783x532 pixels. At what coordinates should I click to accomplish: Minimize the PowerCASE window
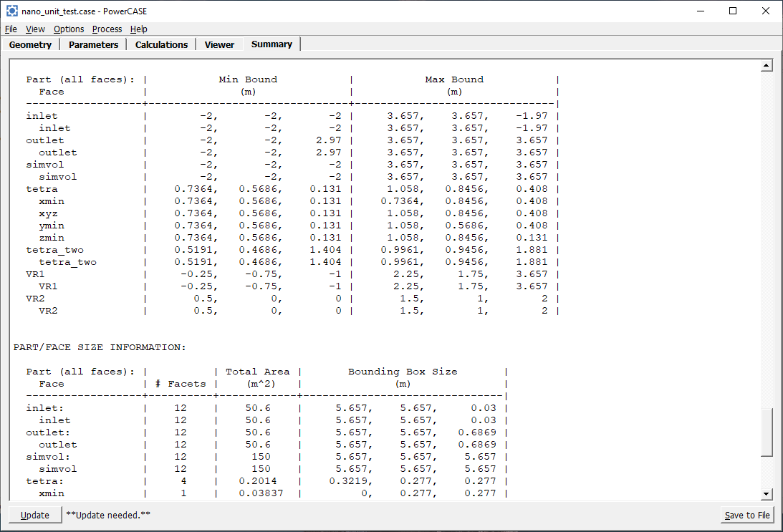700,11
